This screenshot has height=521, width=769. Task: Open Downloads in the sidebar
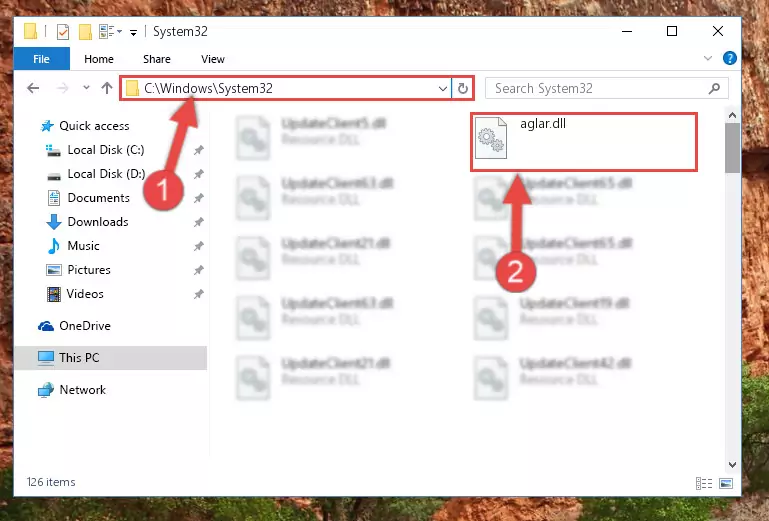click(x=98, y=222)
